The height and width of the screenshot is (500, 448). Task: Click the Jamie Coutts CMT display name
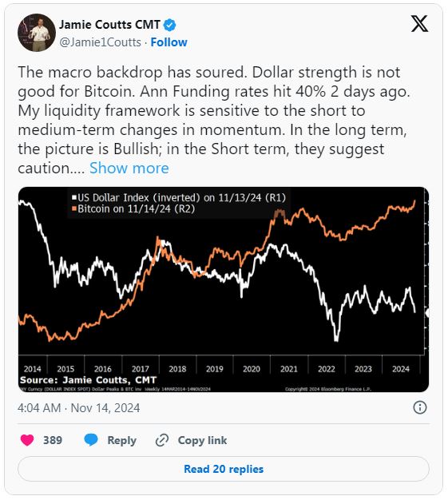pyautogui.click(x=109, y=25)
